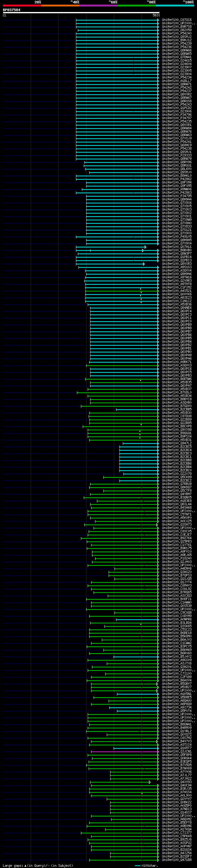Select the hit label UniRef100_Q8VXR2

click(177, 94)
